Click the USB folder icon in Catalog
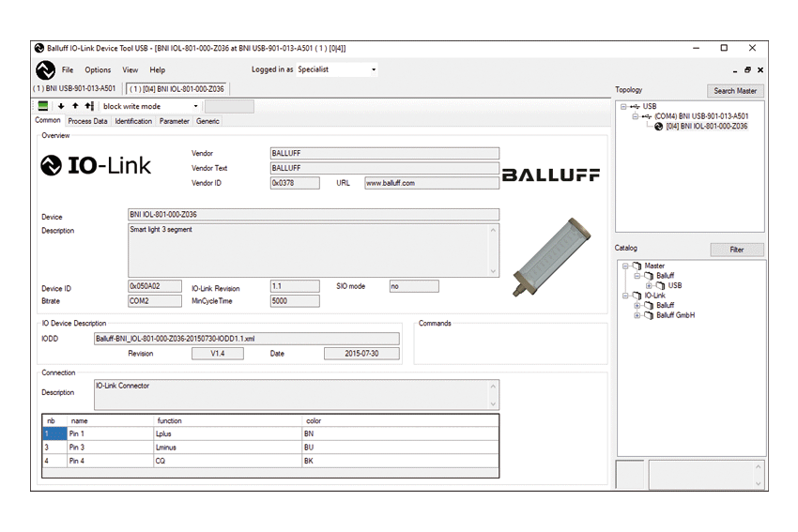This screenshot has width=798, height=532. tap(661, 285)
